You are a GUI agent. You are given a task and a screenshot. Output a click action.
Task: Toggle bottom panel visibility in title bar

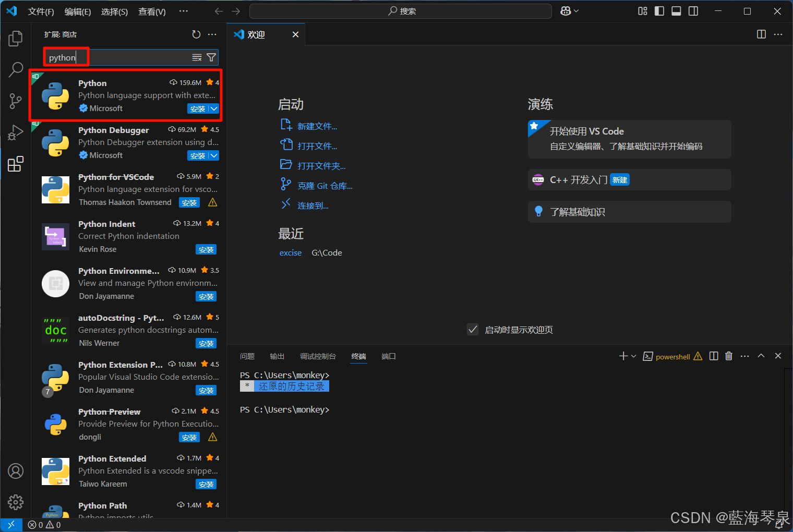(676, 11)
